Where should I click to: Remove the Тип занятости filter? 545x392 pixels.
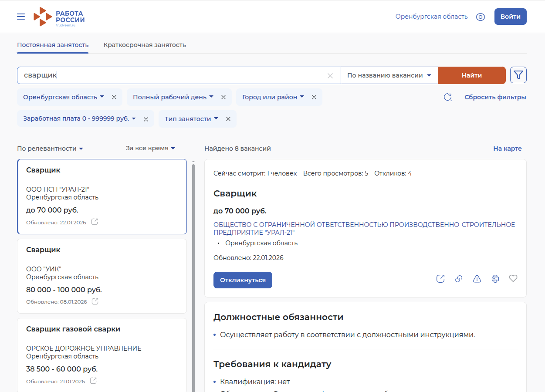point(228,119)
